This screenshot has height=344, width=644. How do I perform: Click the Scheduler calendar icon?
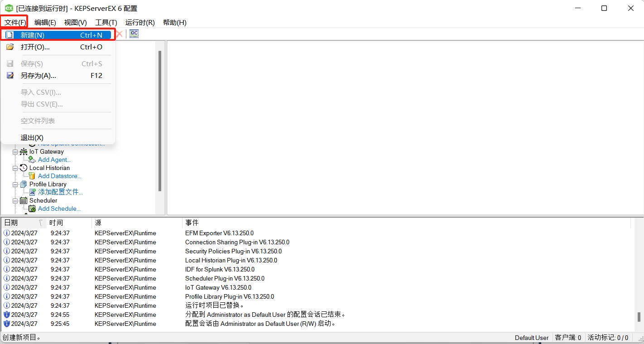pyautogui.click(x=24, y=201)
